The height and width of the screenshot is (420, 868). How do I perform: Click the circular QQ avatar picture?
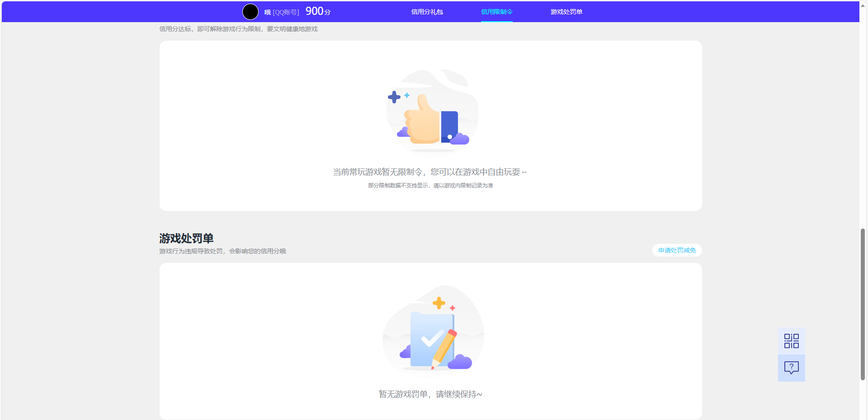250,11
